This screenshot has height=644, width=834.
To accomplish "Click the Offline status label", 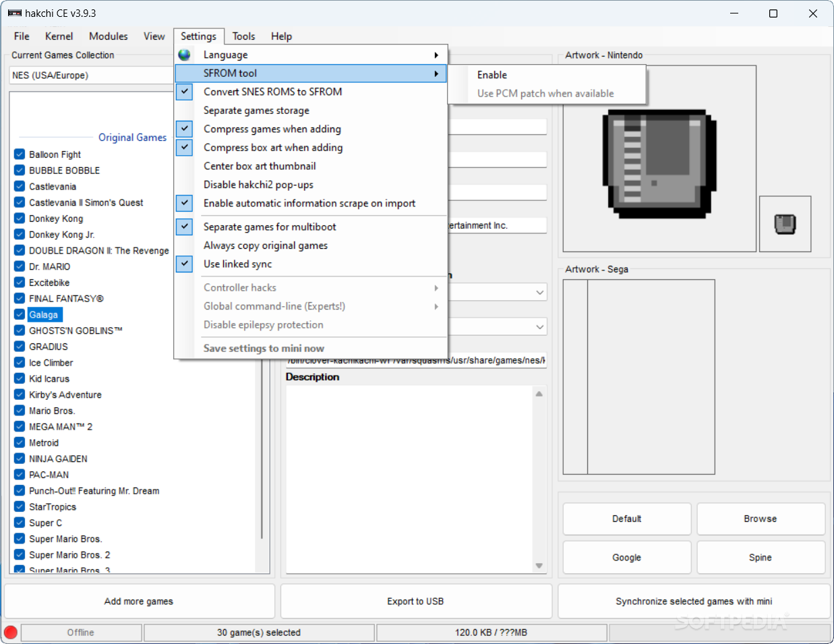I will point(81,633).
